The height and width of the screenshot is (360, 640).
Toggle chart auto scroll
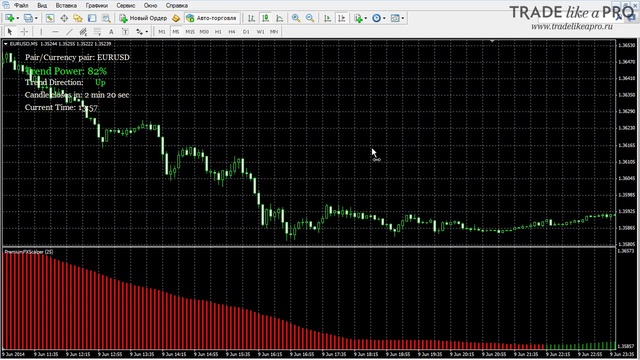(x=327, y=18)
